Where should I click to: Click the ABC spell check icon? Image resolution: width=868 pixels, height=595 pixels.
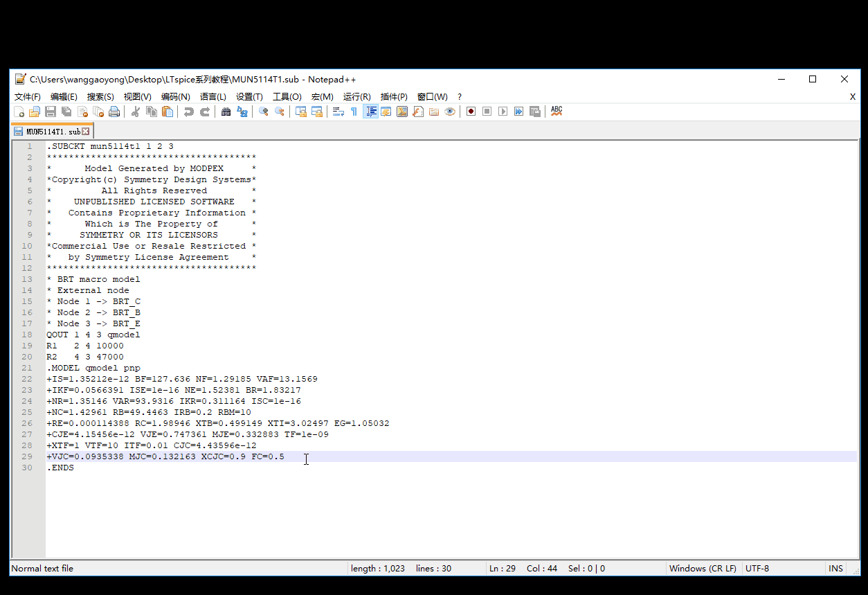(557, 112)
